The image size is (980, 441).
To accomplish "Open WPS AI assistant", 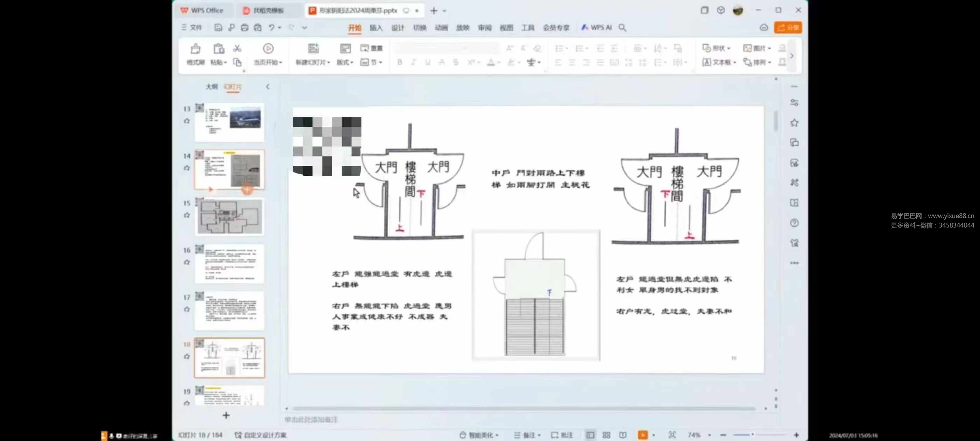I will [596, 27].
